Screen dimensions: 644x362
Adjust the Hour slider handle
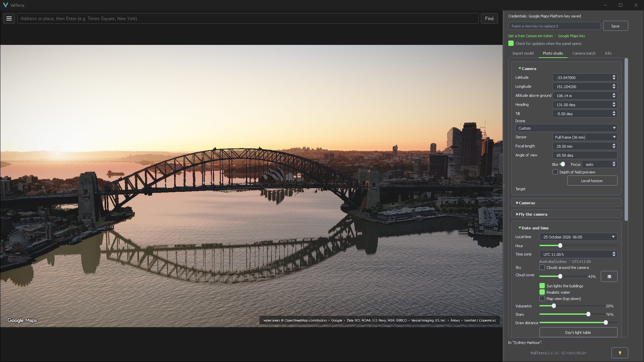click(560, 246)
